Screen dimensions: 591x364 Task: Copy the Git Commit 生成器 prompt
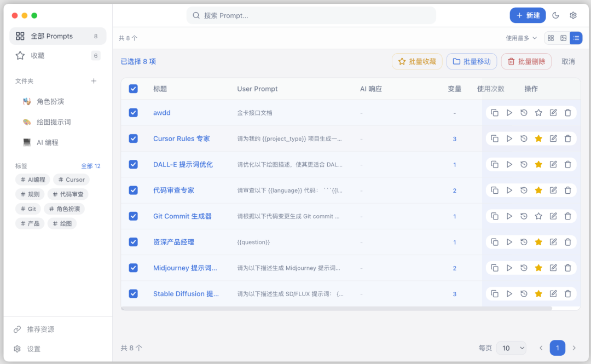click(x=495, y=216)
